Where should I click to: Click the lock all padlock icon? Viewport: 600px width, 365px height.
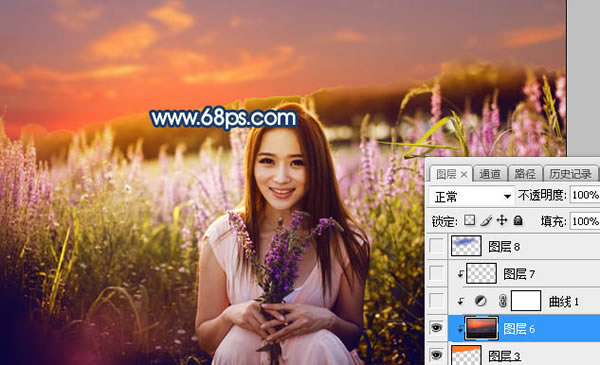518,220
